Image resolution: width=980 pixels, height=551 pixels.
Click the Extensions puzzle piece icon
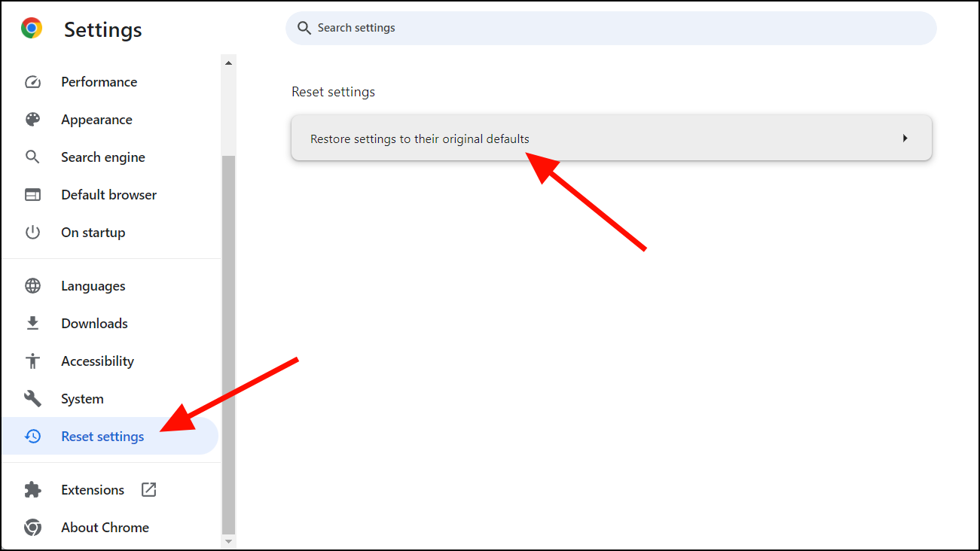pos(33,489)
